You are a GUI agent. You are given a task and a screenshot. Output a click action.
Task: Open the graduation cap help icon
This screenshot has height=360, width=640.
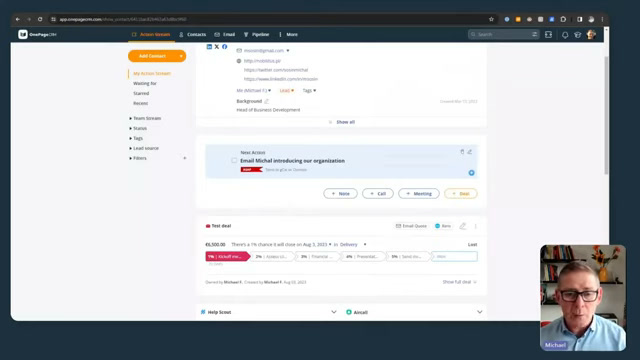[x=578, y=35]
